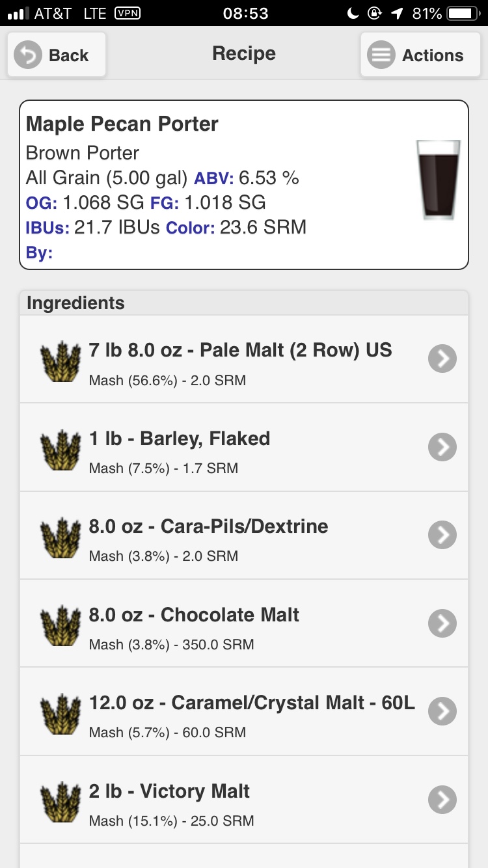Select the Maple Pecan Porter title
The height and width of the screenshot is (868, 488).
click(122, 124)
